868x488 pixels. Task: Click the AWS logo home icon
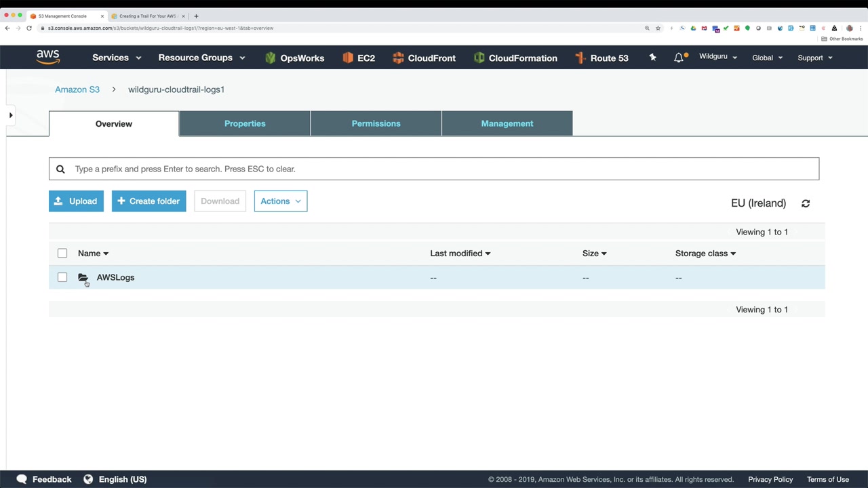[48, 58]
